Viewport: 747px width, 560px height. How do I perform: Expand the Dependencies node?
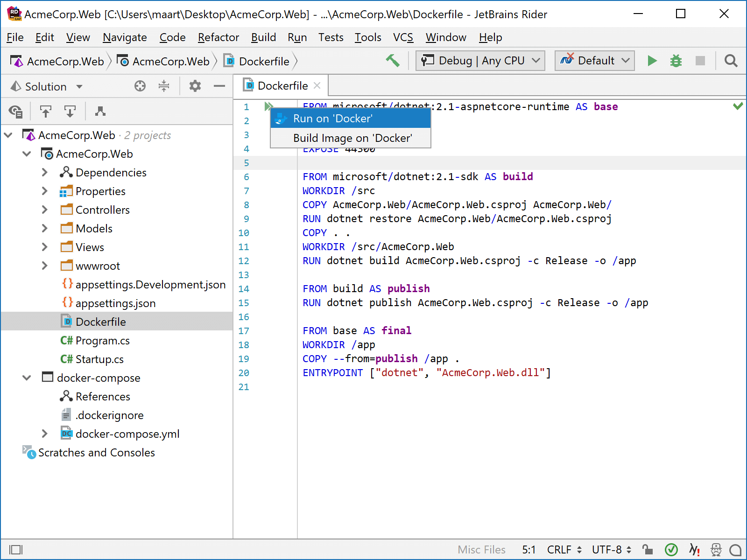(44, 173)
